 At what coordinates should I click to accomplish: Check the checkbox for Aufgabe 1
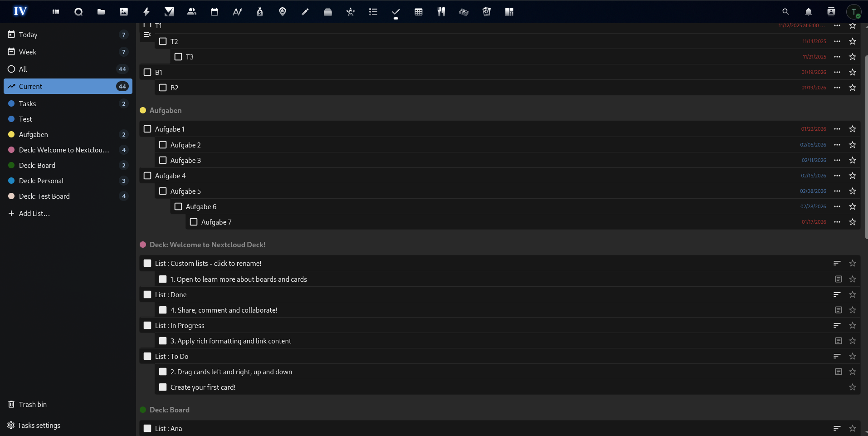pos(147,129)
